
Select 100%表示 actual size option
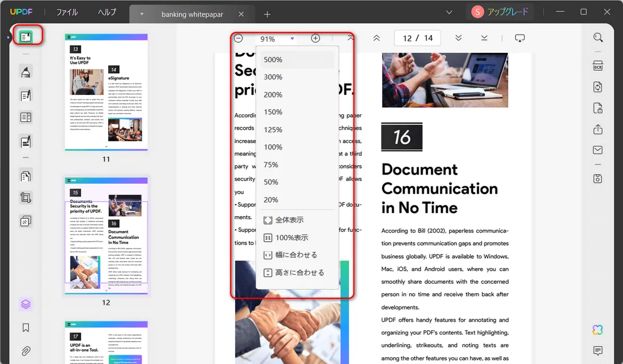coord(297,237)
